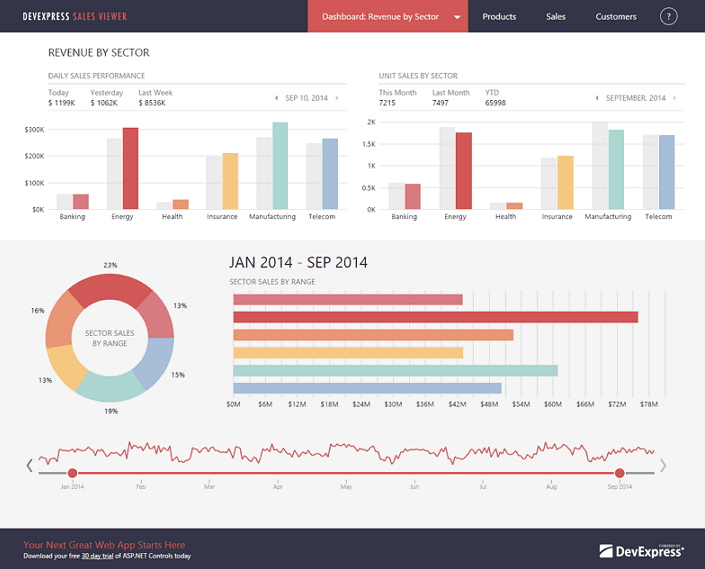
Task: Click the pink top horizontal bar
Action: click(348, 299)
